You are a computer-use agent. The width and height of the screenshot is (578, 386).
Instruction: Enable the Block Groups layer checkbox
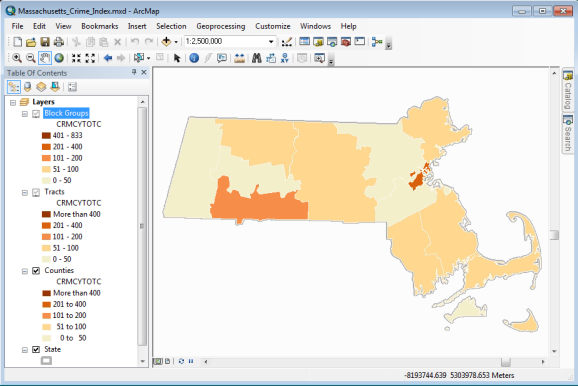pos(36,114)
